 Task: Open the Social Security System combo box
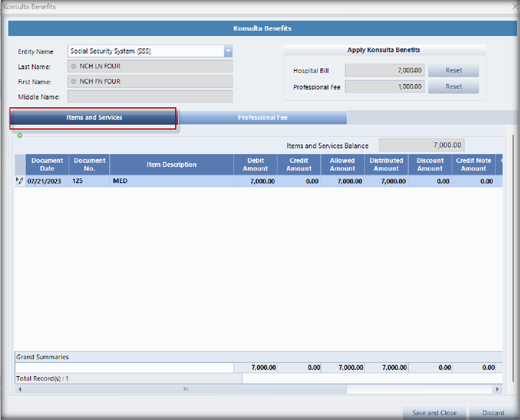coord(146,51)
